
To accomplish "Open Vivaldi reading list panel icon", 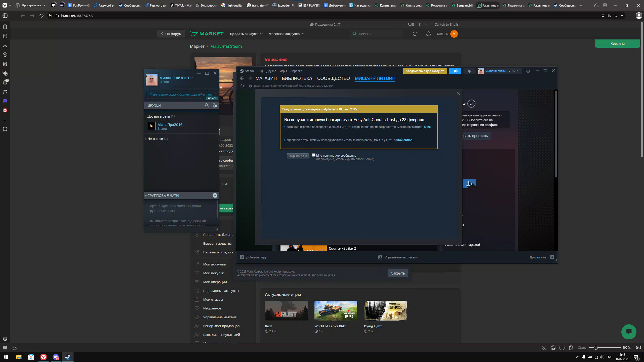I will click(x=5, y=36).
